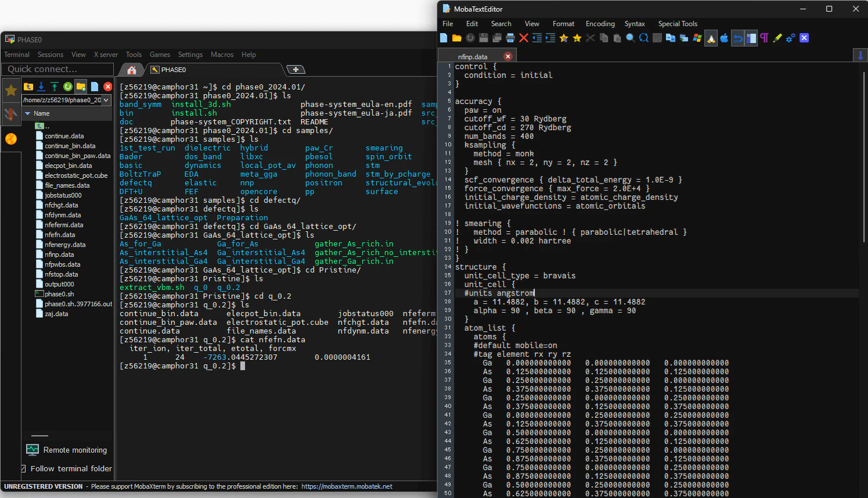Refresh SFTP folder green circular icon
The image size is (868, 498).
click(x=68, y=87)
